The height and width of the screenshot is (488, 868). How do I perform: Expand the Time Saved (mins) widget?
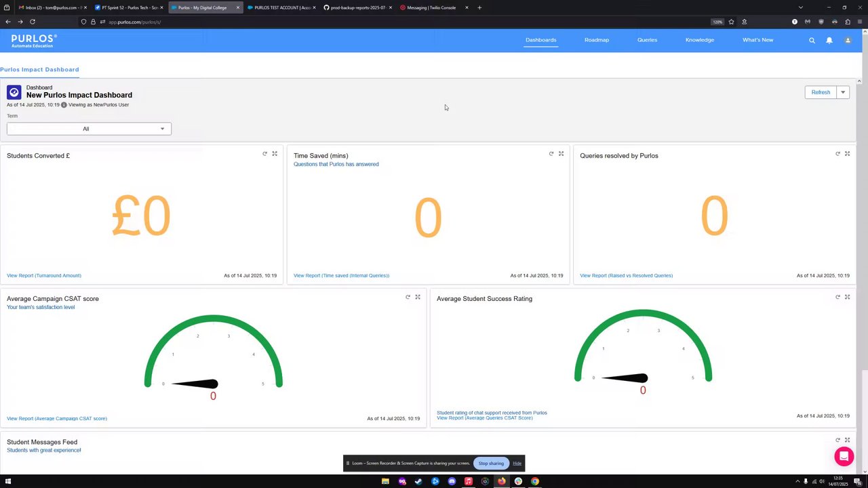pos(561,154)
